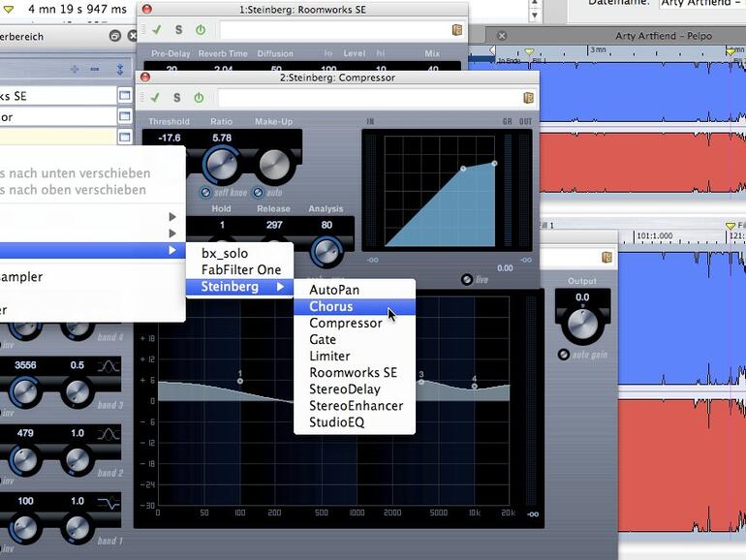
Task: Click the Make-Up knob in the Compressor
Action: [x=274, y=165]
